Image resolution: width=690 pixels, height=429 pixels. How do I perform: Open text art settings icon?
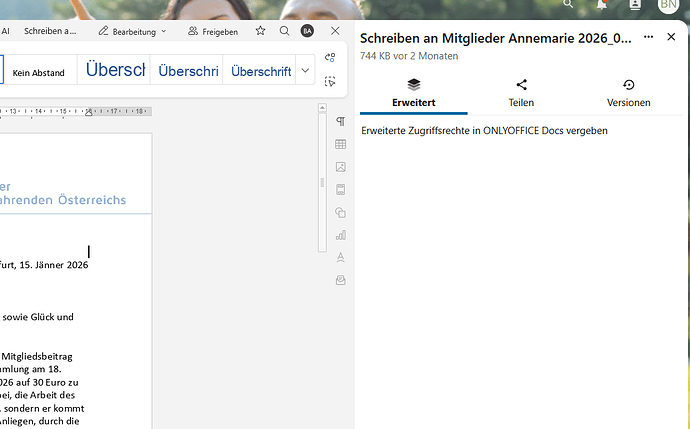pyautogui.click(x=340, y=257)
